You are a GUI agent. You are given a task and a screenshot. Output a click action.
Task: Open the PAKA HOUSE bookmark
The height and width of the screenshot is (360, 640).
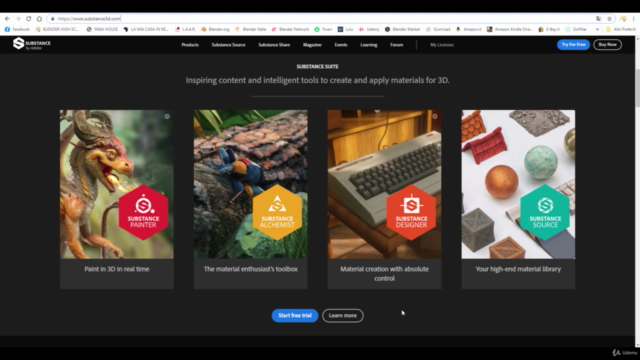pos(102,29)
